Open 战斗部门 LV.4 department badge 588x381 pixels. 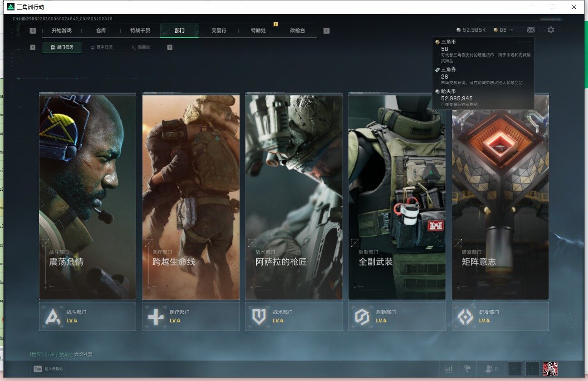coord(88,317)
